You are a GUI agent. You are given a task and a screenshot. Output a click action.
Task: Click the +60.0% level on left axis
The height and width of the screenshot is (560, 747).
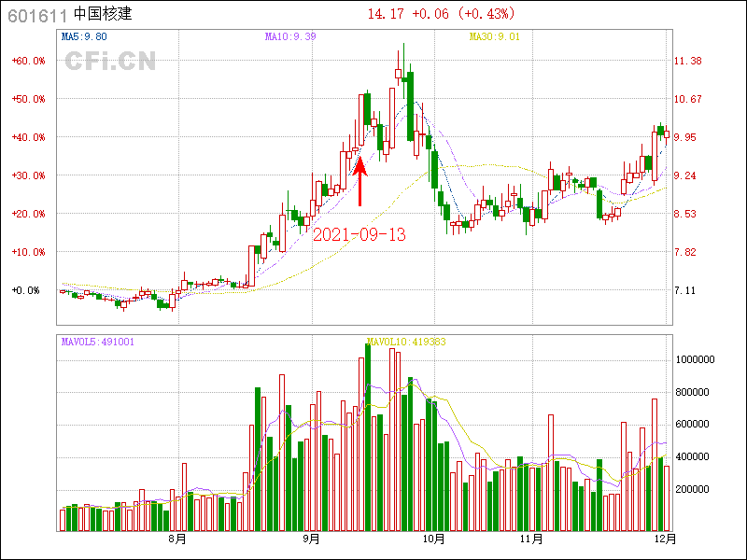[29, 61]
